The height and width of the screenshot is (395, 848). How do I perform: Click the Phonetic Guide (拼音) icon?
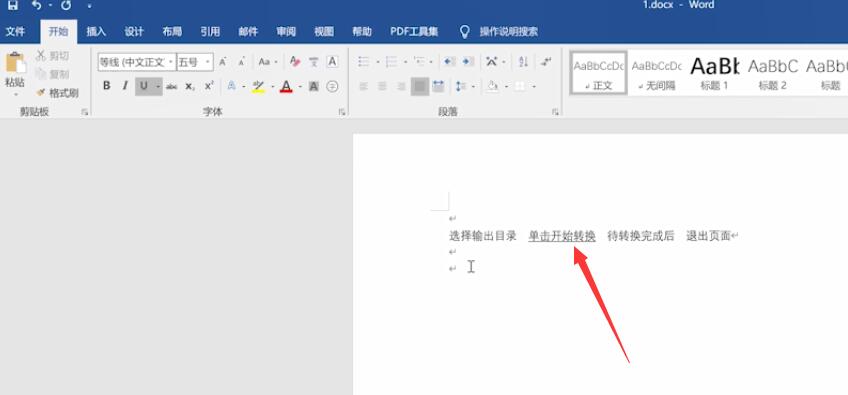click(314, 62)
